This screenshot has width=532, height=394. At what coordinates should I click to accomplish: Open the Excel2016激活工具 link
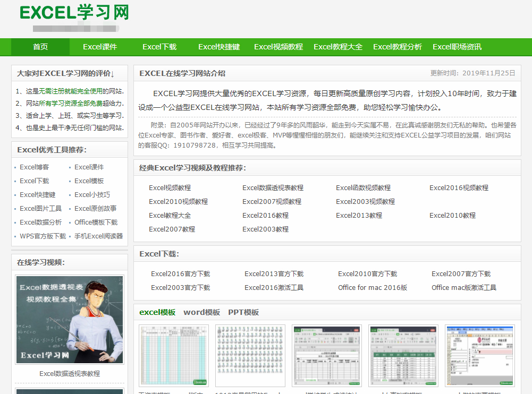(274, 288)
